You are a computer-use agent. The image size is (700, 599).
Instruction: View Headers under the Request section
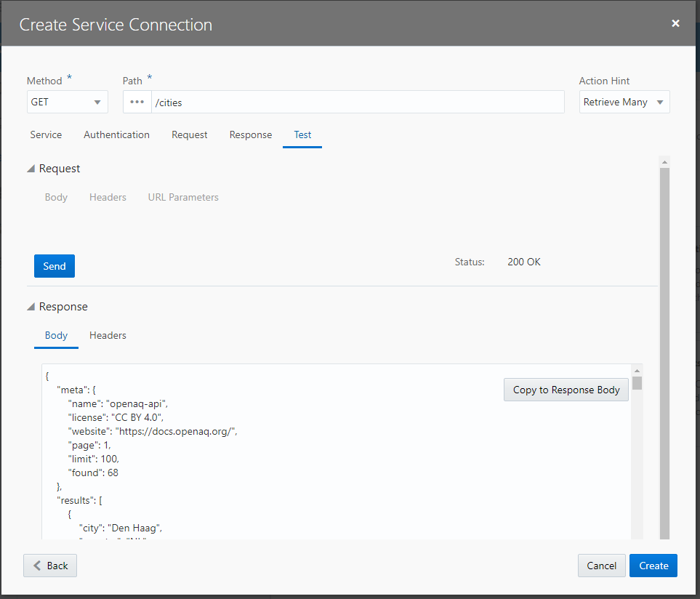click(108, 196)
